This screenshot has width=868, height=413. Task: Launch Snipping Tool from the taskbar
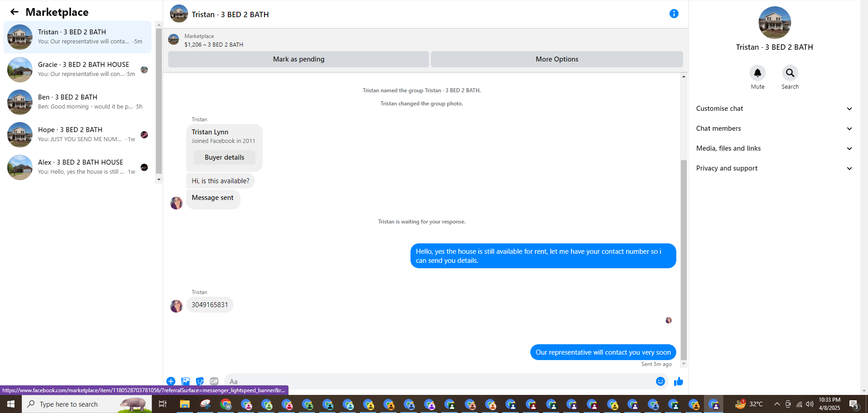point(205,404)
